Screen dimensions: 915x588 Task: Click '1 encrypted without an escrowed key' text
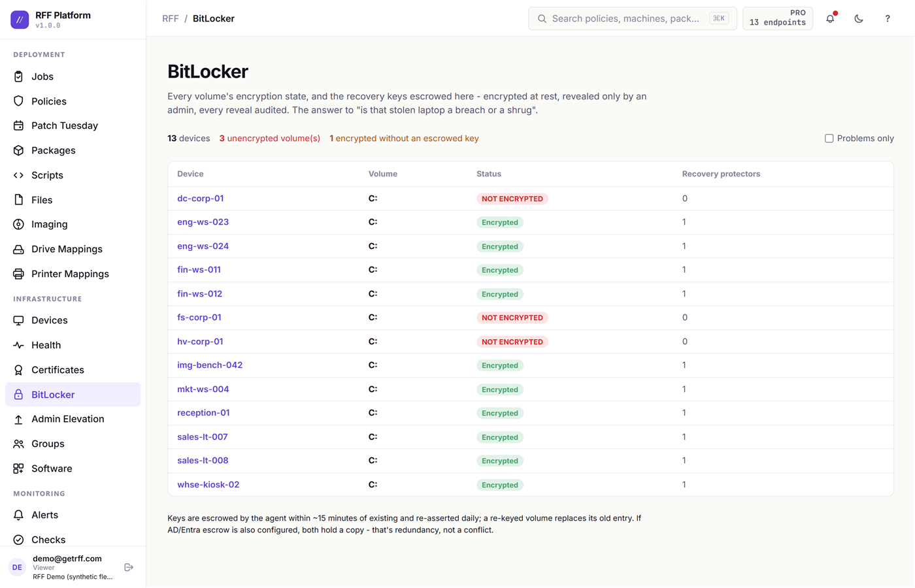[404, 139]
